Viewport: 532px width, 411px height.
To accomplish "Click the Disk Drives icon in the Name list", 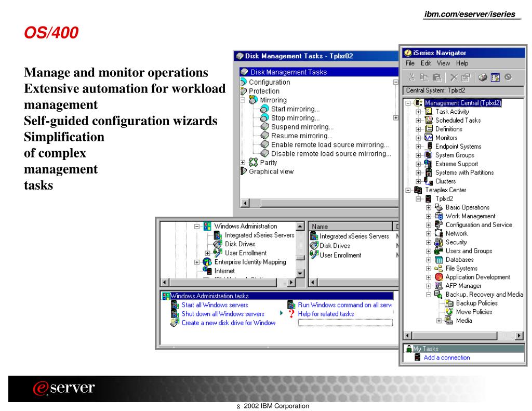I will tap(314, 245).
